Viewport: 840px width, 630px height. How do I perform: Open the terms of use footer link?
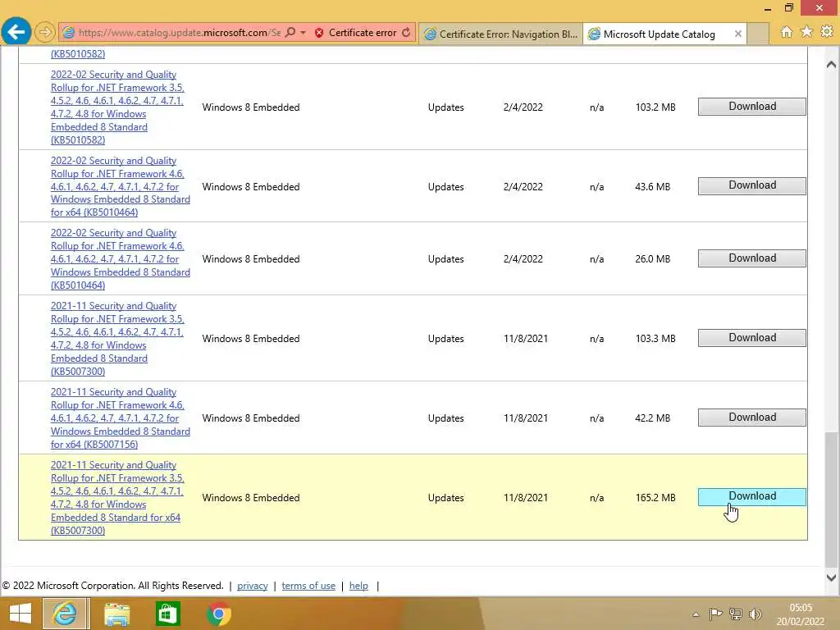pyautogui.click(x=308, y=586)
